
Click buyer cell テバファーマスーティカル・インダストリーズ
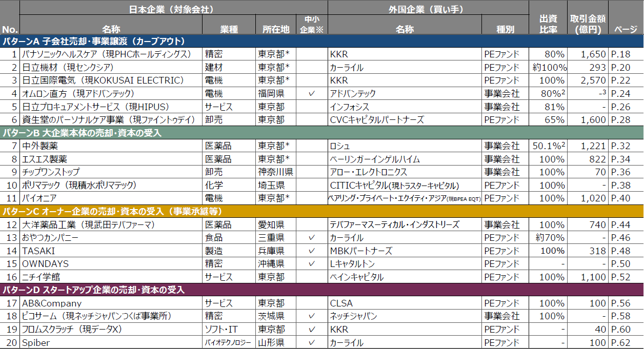[405, 224]
